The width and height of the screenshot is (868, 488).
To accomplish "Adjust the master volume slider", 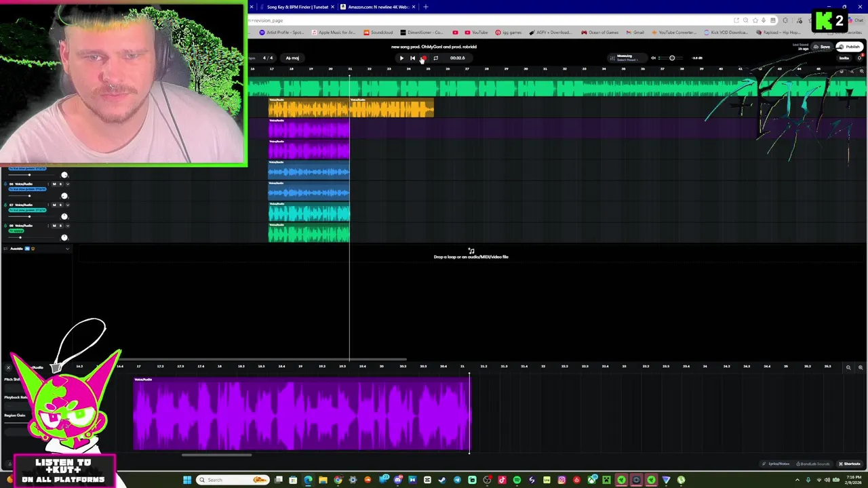I will pyautogui.click(x=672, y=58).
